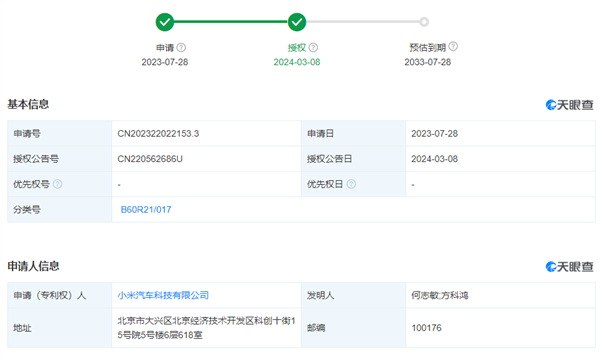Click the 2024-03-08 date under 授权 step
The height and width of the screenshot is (362, 600).
tap(297, 62)
